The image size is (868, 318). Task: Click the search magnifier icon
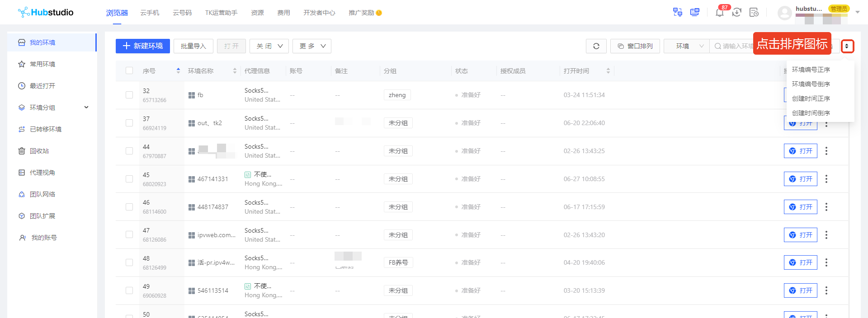coord(717,46)
